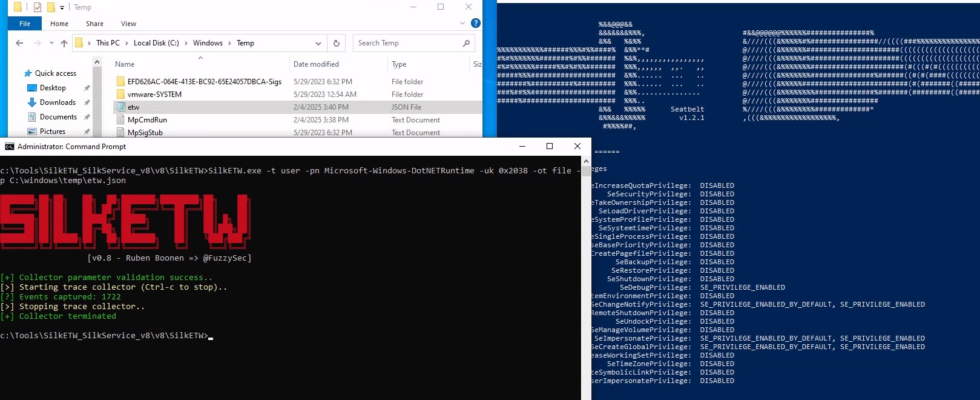Image resolution: width=980 pixels, height=400 pixels.
Task: Click the Search Temp input field
Action: (x=407, y=43)
